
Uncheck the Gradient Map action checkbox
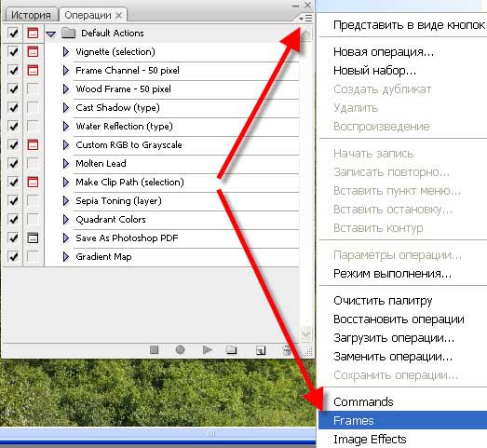coord(13,257)
